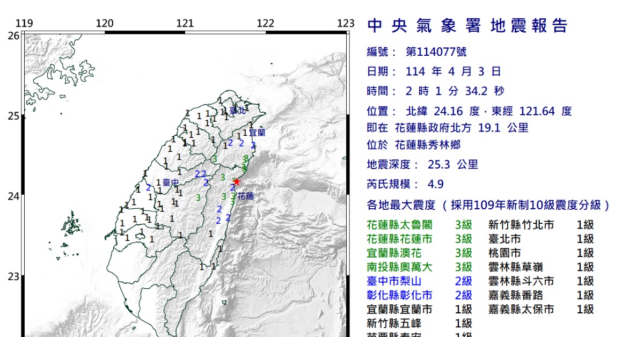644x337 pixels.
Task: Click the longitude 122 axis label
Action: coord(265,24)
